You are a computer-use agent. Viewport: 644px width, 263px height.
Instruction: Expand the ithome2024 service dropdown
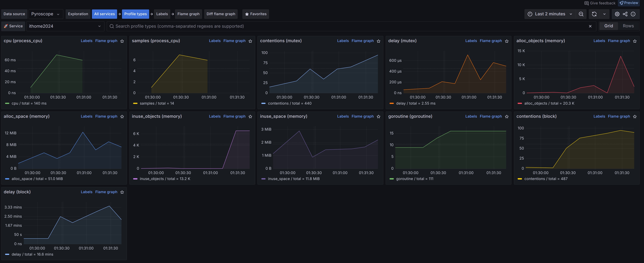point(65,26)
